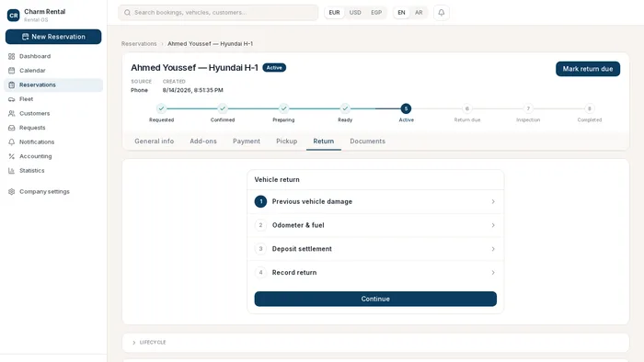Screen dimensions: 644x362
Task: Click the Dashboard sidebar icon
Action: (11, 56)
